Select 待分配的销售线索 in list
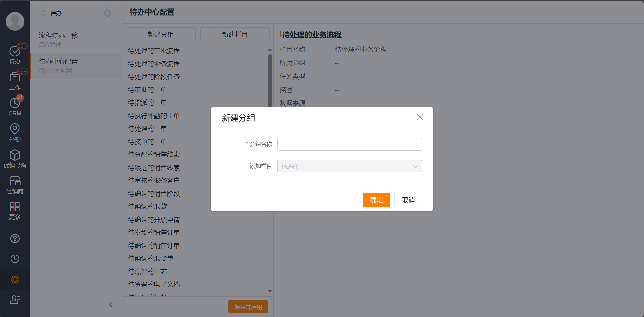 click(154, 154)
